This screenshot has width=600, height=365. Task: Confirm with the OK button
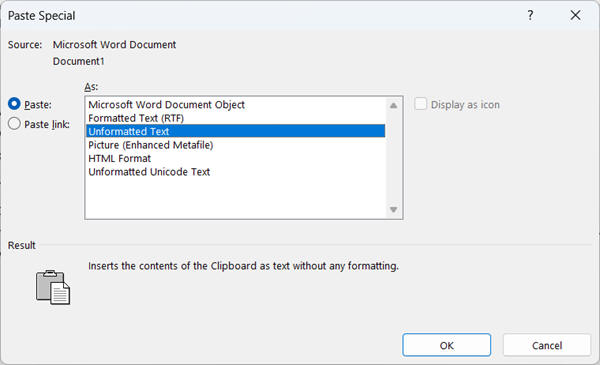tap(447, 345)
